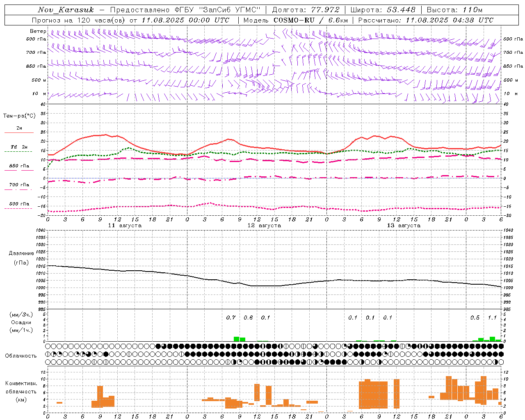Click the Nov_Karasuk station title

[66, 10]
